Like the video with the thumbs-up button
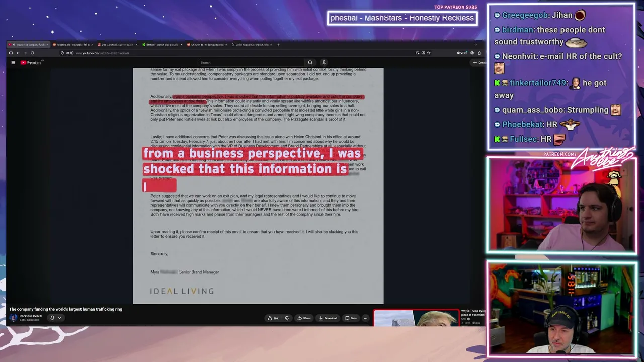 pos(273,318)
